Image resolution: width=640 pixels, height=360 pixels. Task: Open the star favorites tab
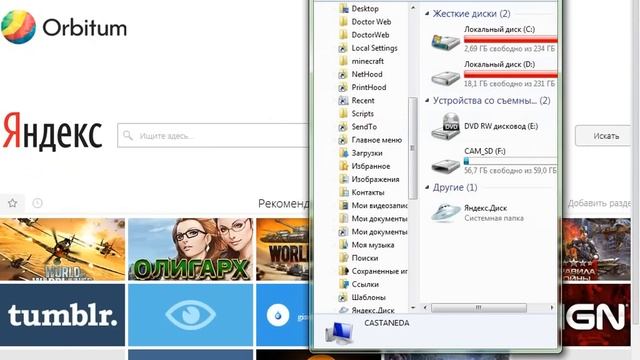[x=13, y=203]
